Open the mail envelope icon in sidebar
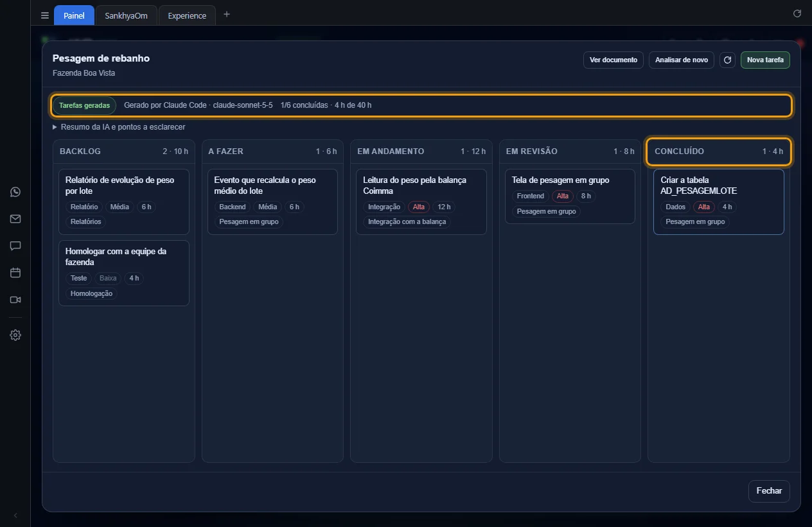 (15, 219)
